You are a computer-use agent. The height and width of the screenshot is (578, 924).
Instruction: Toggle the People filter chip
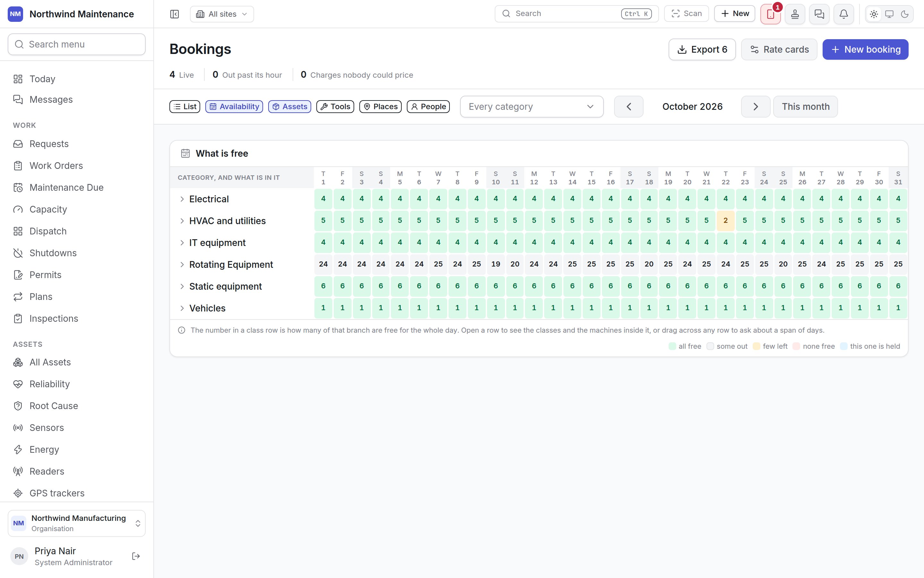point(428,107)
